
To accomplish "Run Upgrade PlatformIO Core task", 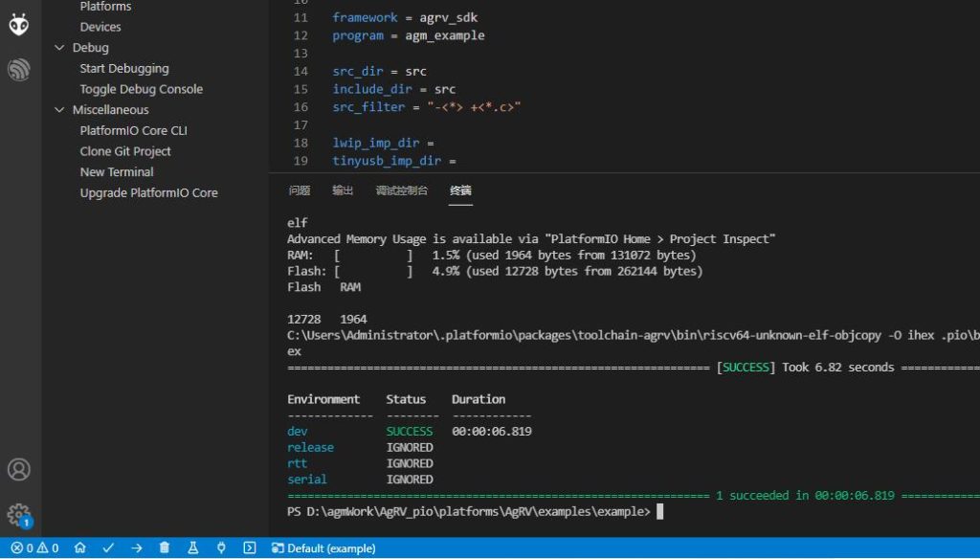I will pyautogui.click(x=148, y=192).
